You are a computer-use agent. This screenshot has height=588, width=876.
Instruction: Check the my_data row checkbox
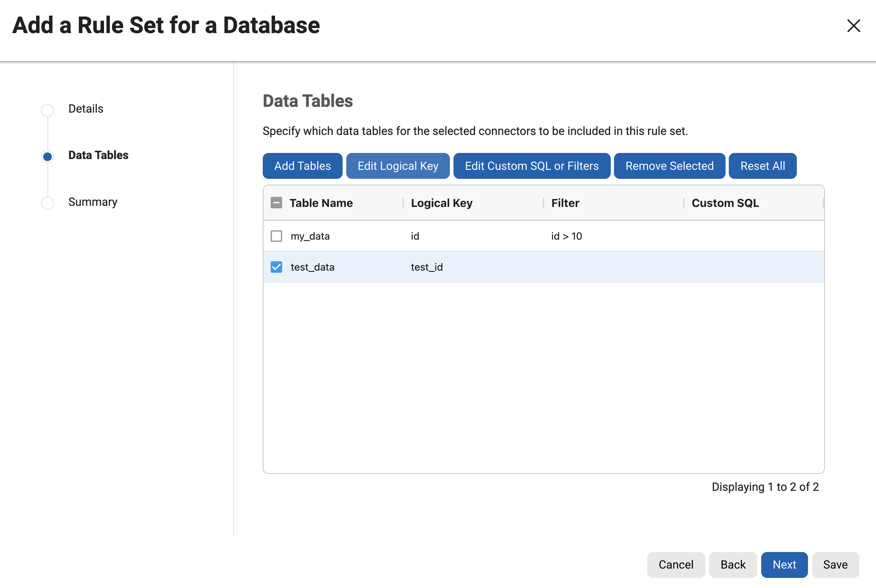[x=276, y=236]
